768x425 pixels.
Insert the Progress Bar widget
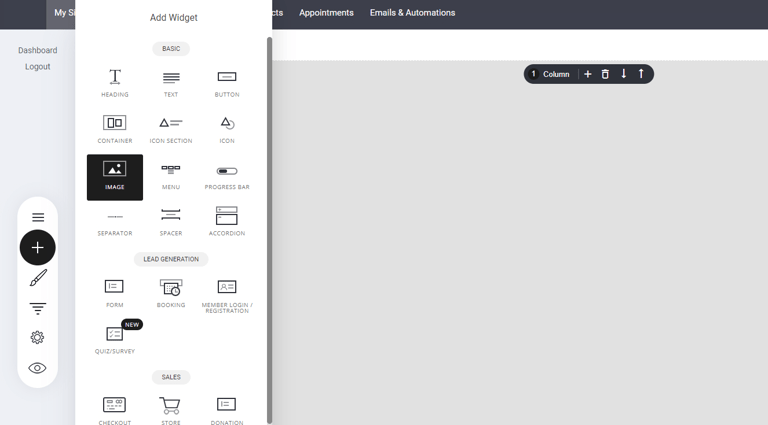pyautogui.click(x=227, y=176)
